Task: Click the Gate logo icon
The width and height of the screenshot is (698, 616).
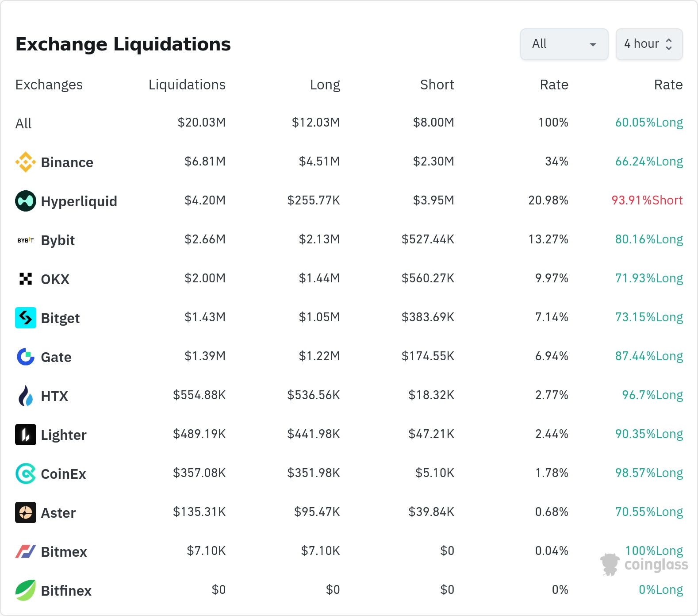Action: coord(26,357)
